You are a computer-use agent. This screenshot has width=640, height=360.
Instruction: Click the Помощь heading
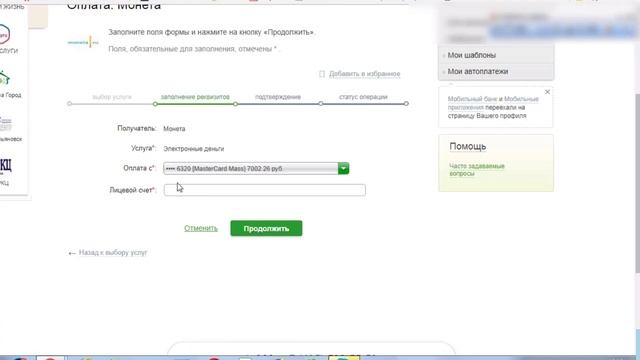tap(467, 146)
